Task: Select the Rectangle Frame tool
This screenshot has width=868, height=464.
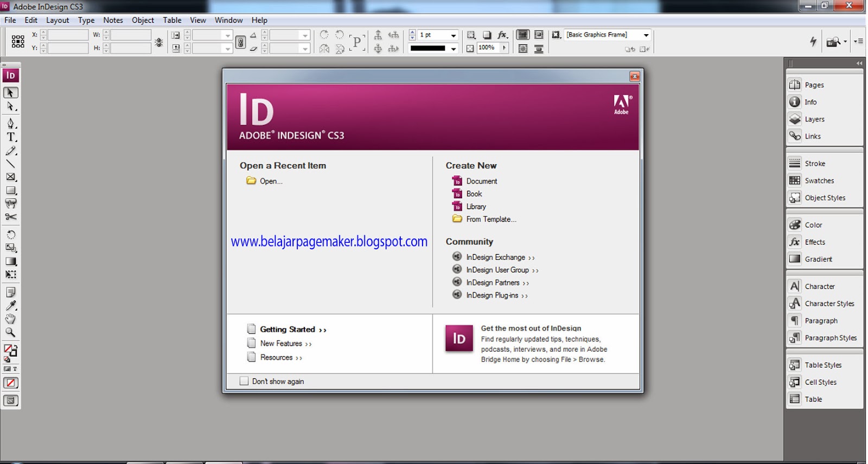Action: (10, 177)
